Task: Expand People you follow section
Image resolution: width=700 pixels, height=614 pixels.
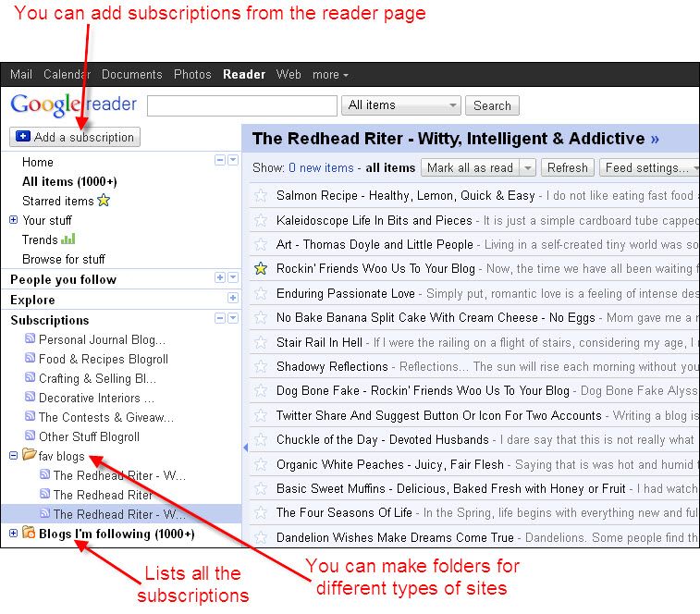Action: tap(220, 277)
